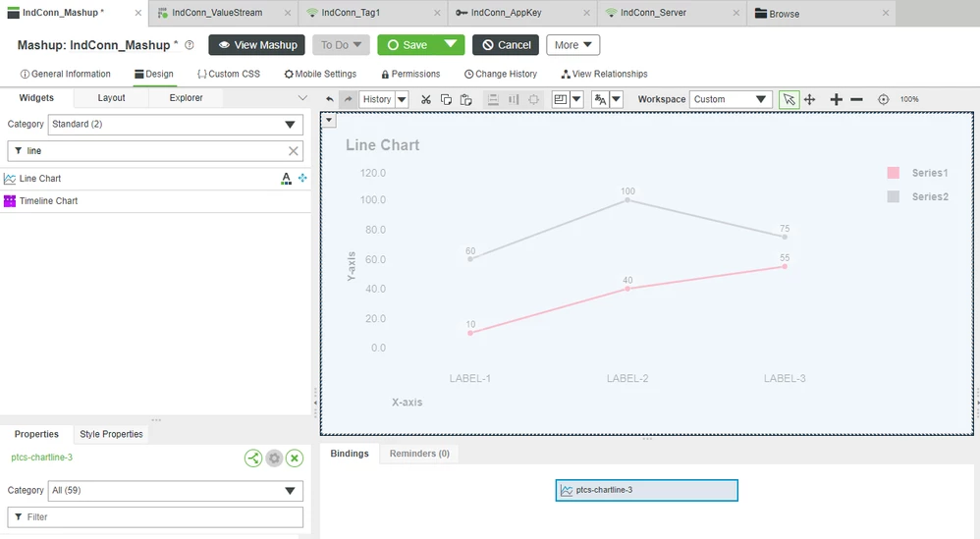The width and height of the screenshot is (980, 539).
Task: Open the History dropdown arrow
Action: [x=402, y=99]
